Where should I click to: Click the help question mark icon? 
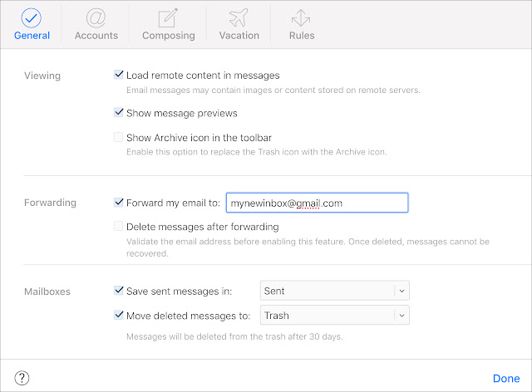click(x=22, y=378)
